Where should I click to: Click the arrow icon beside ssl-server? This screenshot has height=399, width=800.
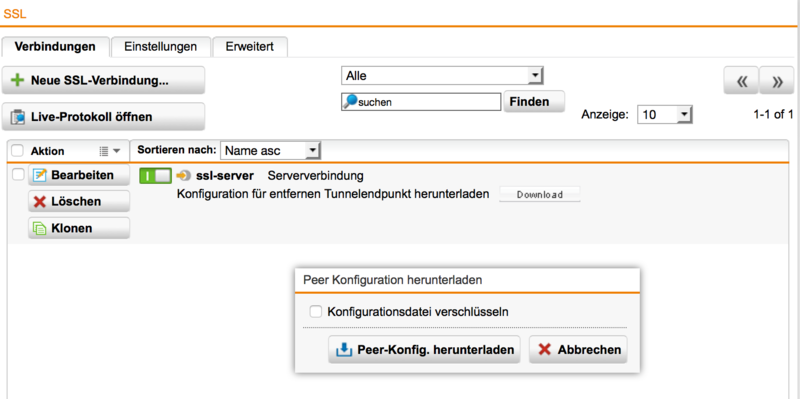(x=184, y=176)
